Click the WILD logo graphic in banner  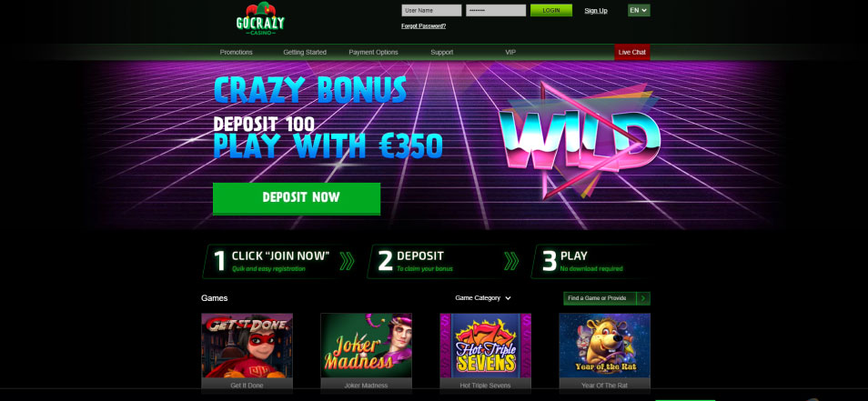pos(580,141)
